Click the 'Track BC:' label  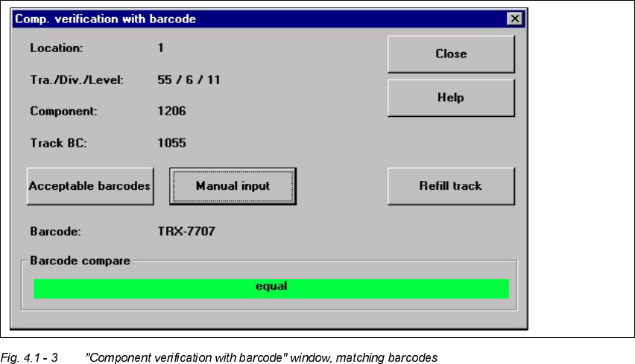(59, 143)
